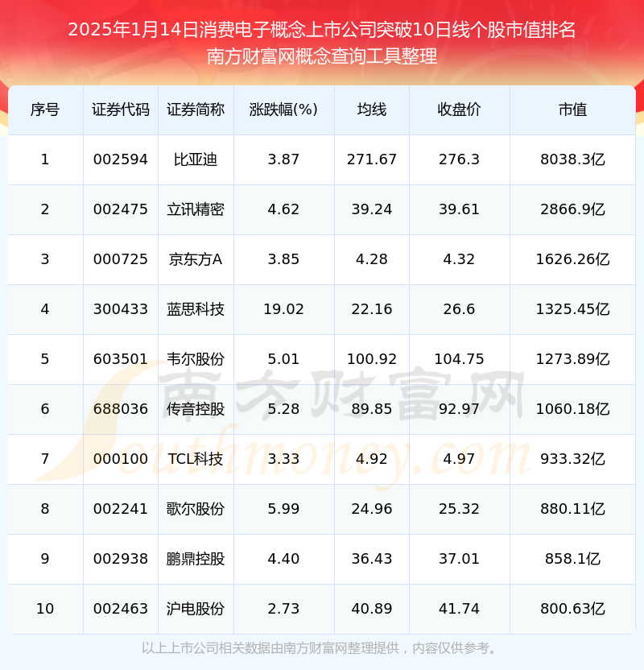
Task: Click the 序号 column header
Action: pyautogui.click(x=45, y=110)
